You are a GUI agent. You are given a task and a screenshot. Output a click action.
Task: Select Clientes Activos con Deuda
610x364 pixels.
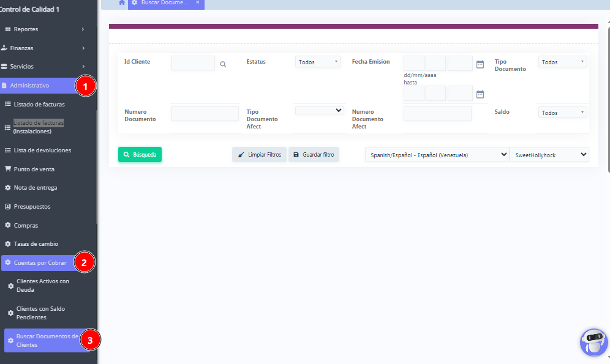[x=43, y=285]
